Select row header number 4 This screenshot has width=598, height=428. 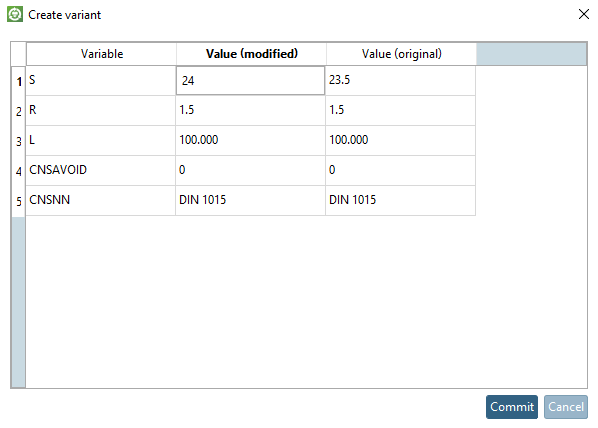[18, 171]
